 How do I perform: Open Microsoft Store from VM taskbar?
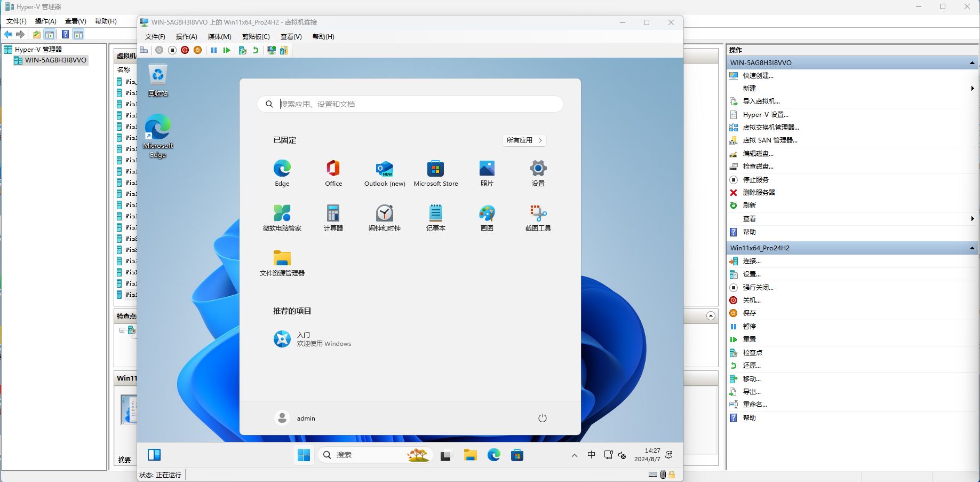click(517, 455)
